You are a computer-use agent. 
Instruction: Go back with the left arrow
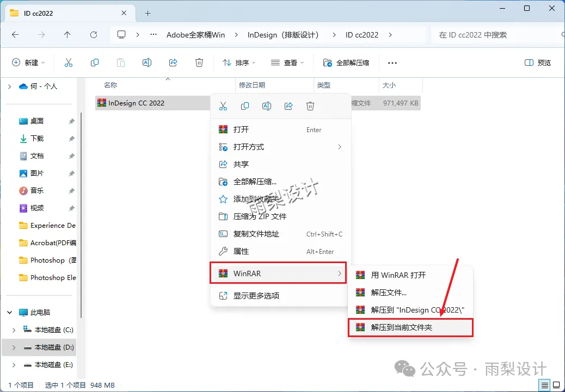click(x=15, y=35)
